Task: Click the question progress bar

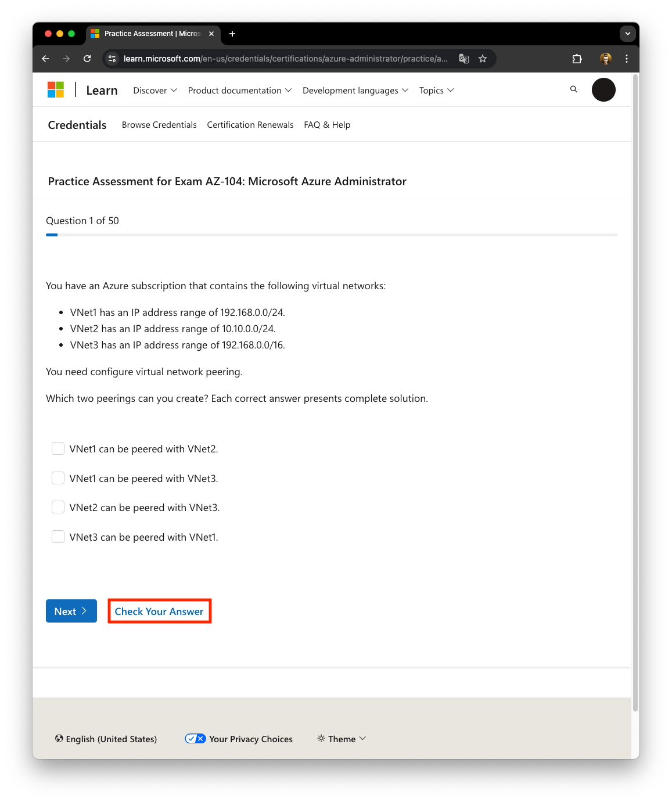Action: [332, 235]
